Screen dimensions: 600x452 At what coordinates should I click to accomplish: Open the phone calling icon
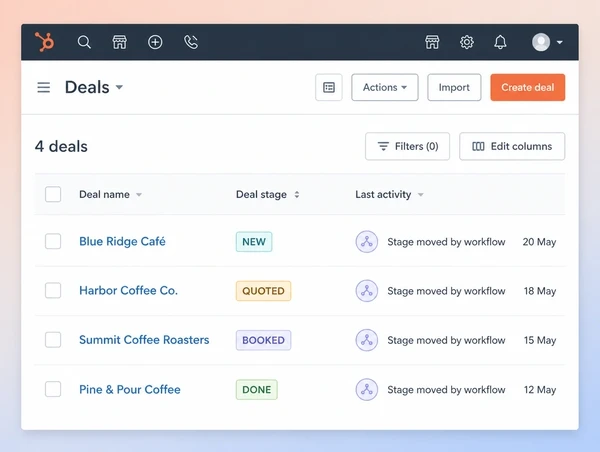pos(191,42)
